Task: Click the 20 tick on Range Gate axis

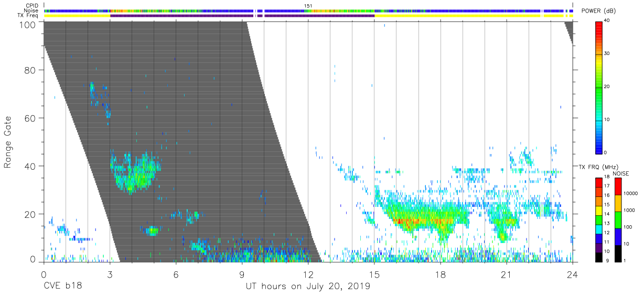Action: (x=30, y=214)
